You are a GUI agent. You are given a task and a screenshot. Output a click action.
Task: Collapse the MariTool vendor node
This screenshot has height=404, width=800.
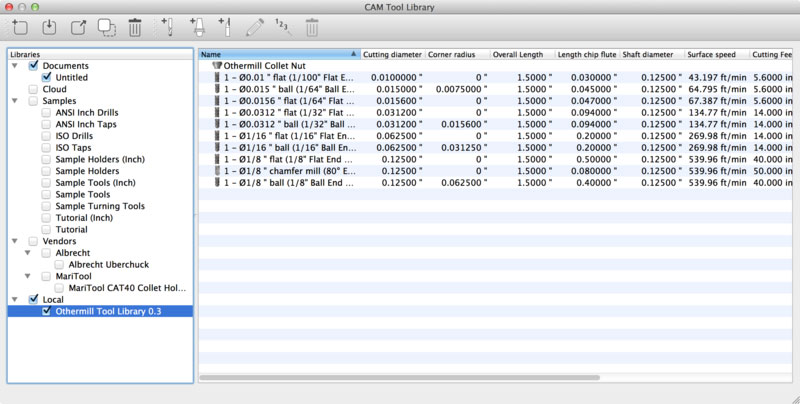tap(29, 276)
